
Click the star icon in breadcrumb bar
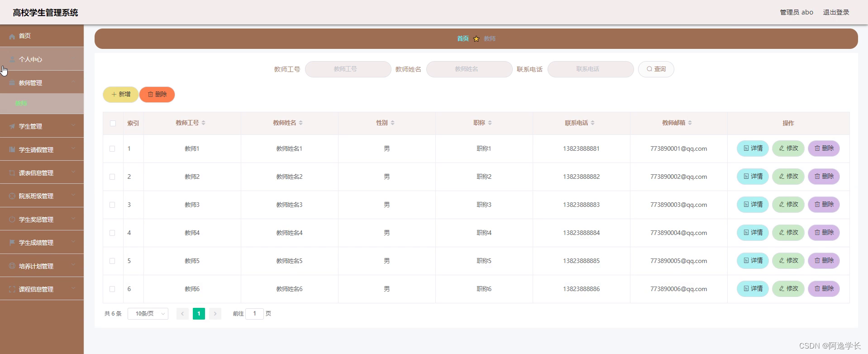click(x=476, y=39)
